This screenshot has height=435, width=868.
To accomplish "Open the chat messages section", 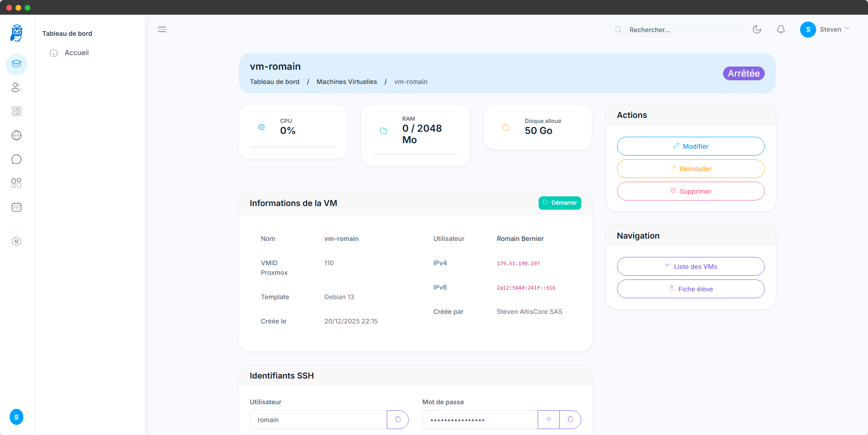I will (x=17, y=159).
